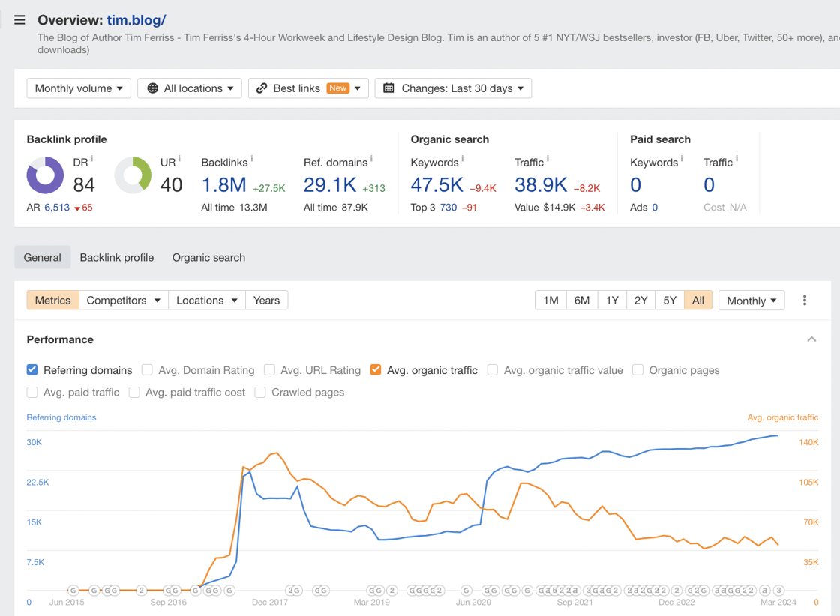Open the Monthly volume dropdown
Image resolution: width=840 pixels, height=616 pixels.
click(79, 88)
